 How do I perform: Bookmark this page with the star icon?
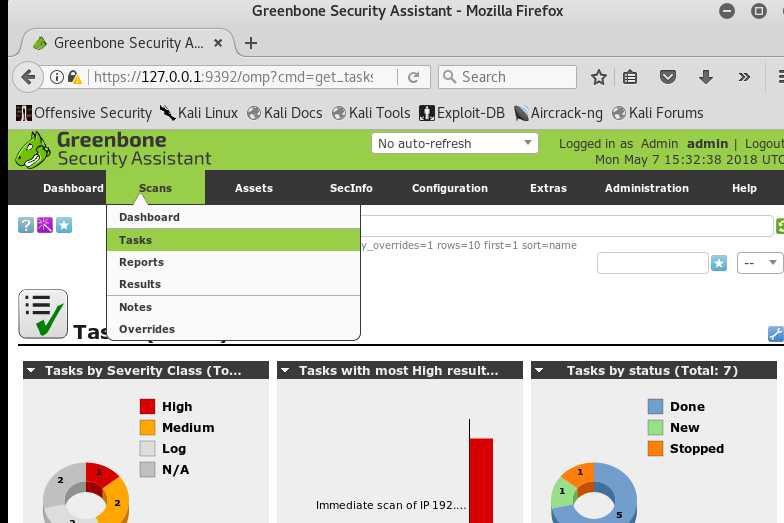(x=598, y=77)
